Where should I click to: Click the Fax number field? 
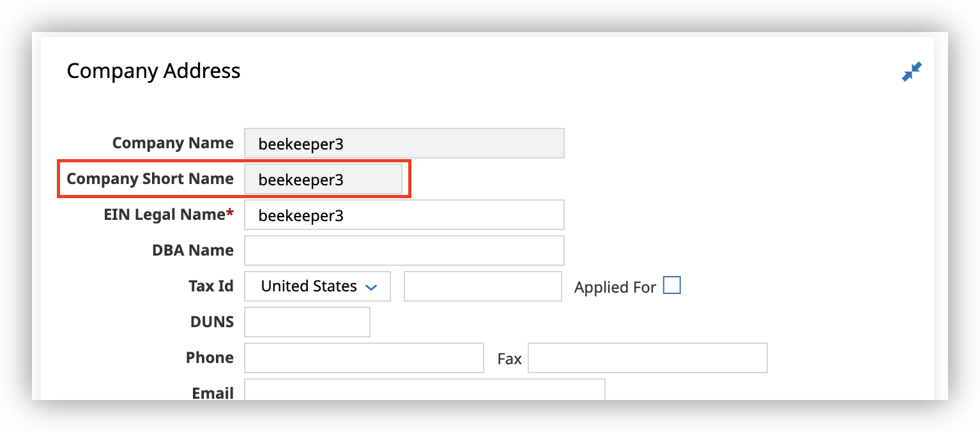point(647,358)
